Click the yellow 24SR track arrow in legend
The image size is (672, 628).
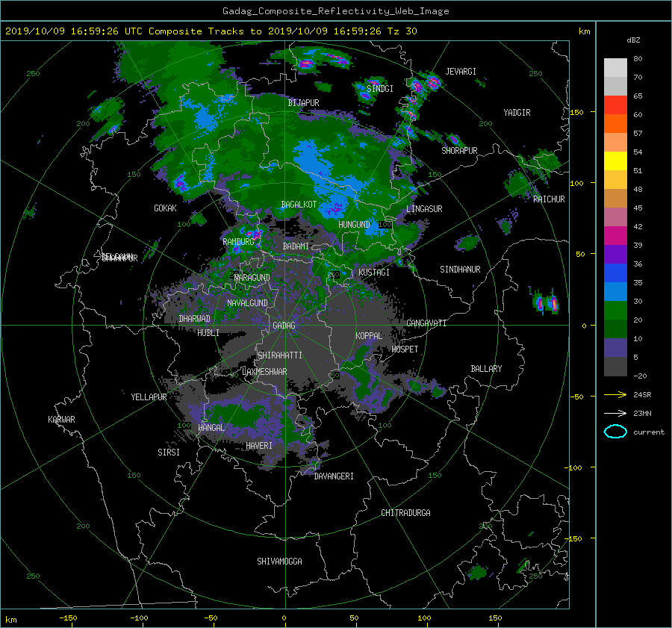[x=615, y=394]
